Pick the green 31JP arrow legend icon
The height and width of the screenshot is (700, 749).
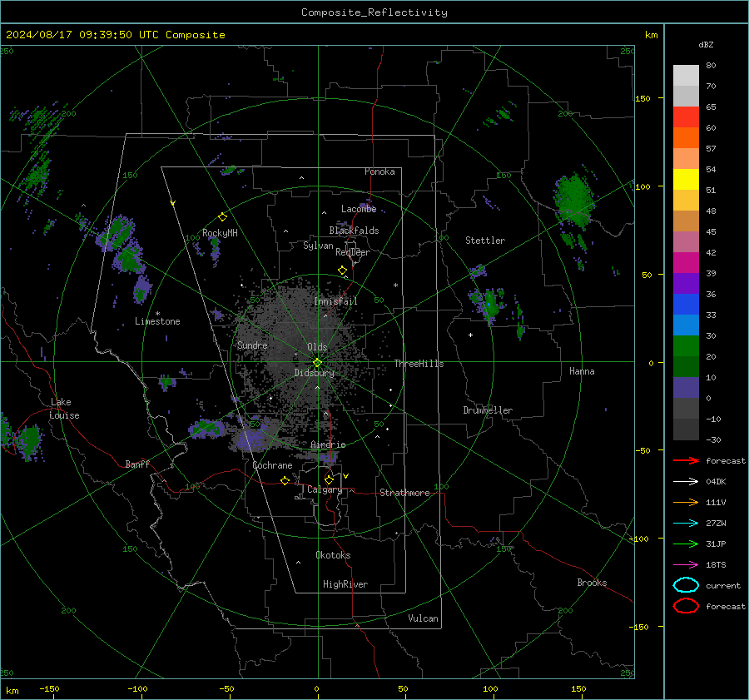[686, 544]
